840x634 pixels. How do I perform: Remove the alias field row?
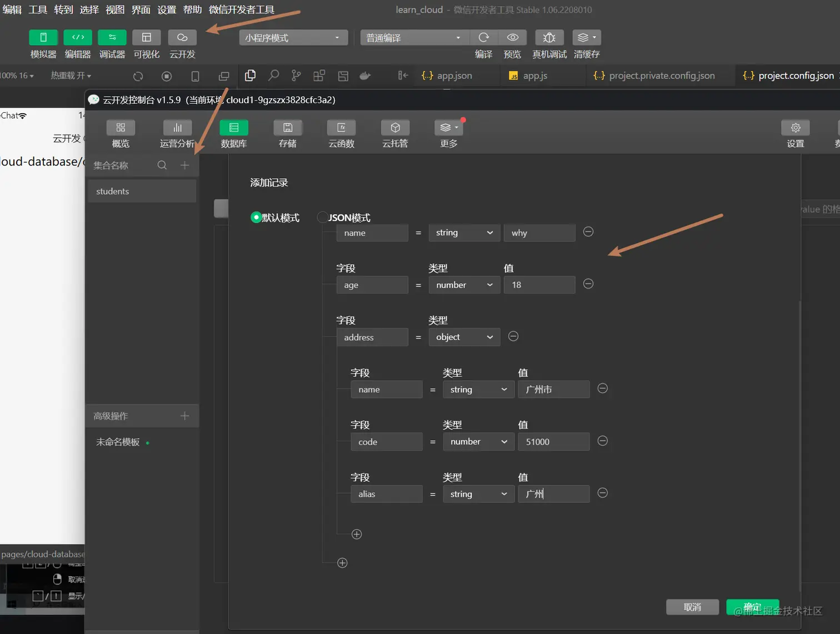pyautogui.click(x=602, y=493)
